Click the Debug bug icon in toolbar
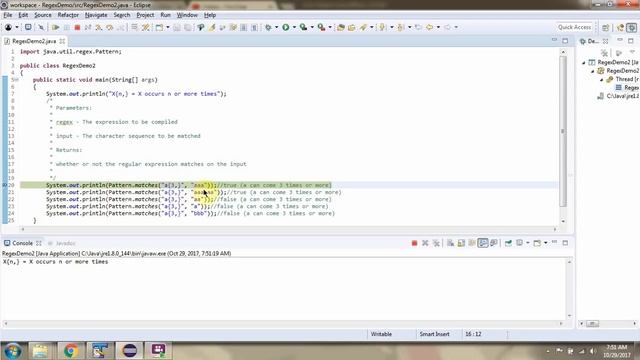This screenshot has width=640, height=360. 268,27
